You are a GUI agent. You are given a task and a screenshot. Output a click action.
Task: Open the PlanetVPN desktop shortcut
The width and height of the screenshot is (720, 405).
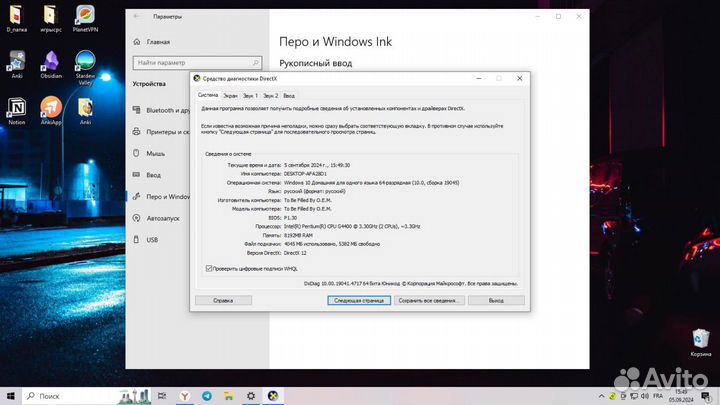coord(86,18)
